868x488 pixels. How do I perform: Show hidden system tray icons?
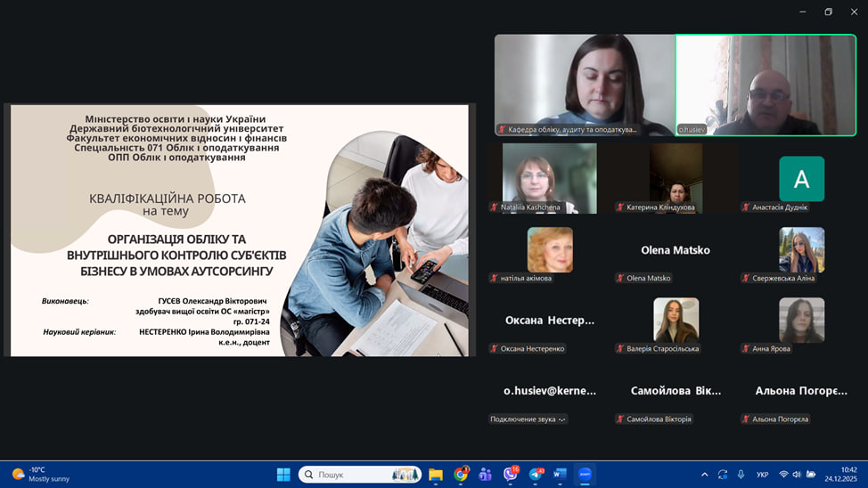705,475
